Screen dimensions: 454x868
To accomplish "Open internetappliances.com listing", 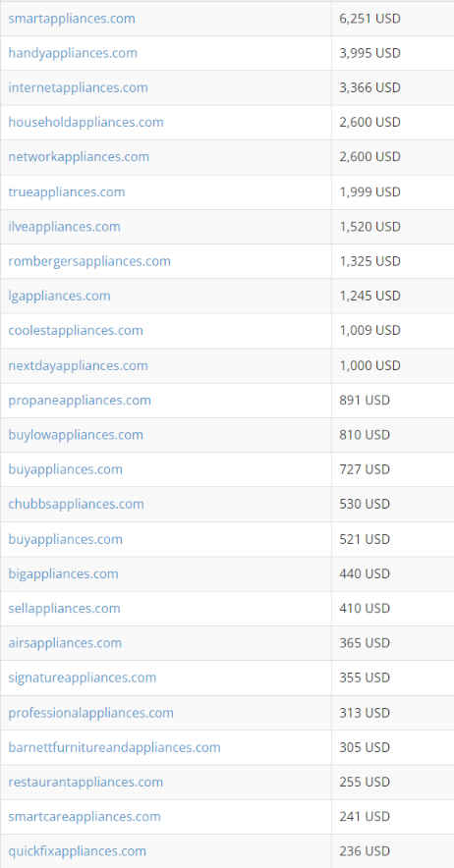I will (79, 87).
